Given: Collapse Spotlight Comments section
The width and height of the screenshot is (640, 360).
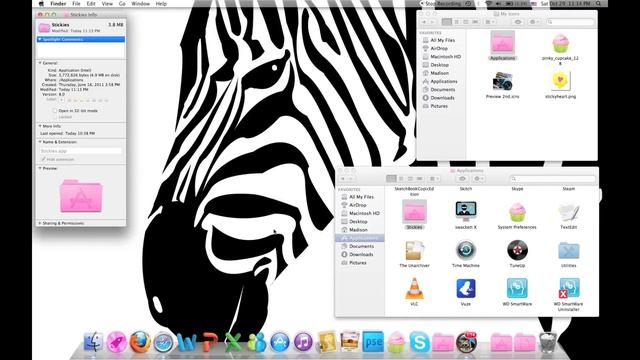Looking at the screenshot, I should (40, 39).
